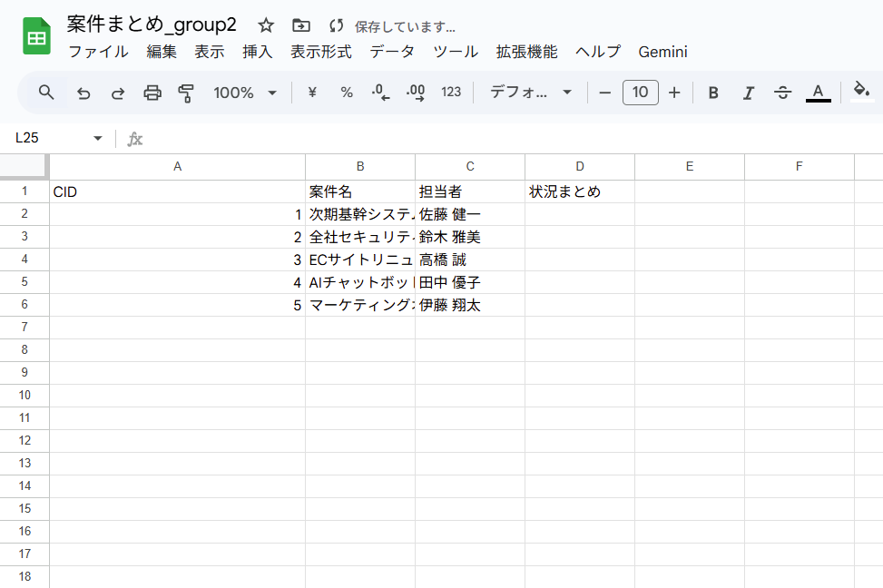Screen dimensions: 883x588
Task: Toggle bold formatting
Action: click(713, 93)
